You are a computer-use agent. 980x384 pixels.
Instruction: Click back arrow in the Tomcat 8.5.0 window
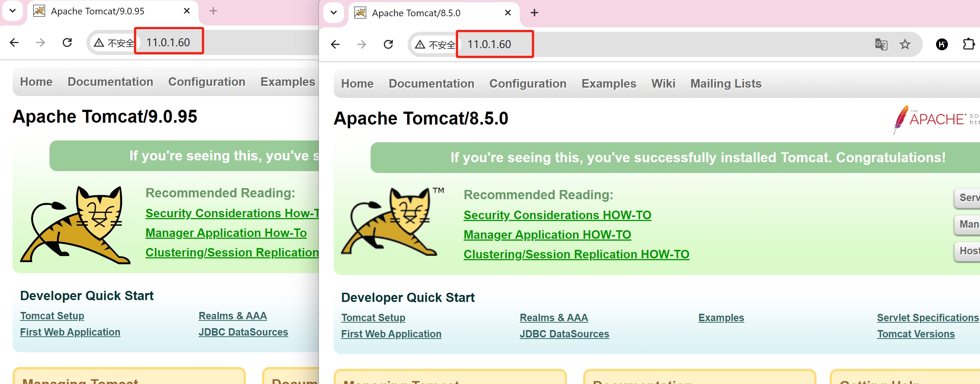(335, 44)
